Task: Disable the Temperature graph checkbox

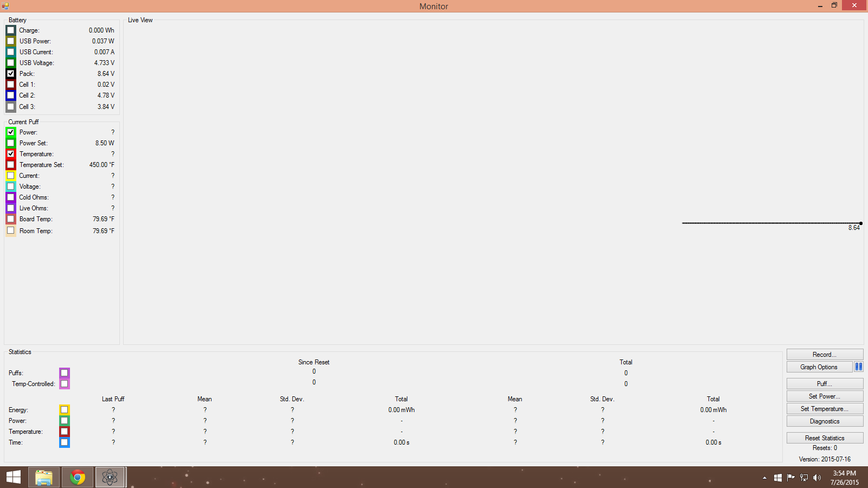Action: 11,154
